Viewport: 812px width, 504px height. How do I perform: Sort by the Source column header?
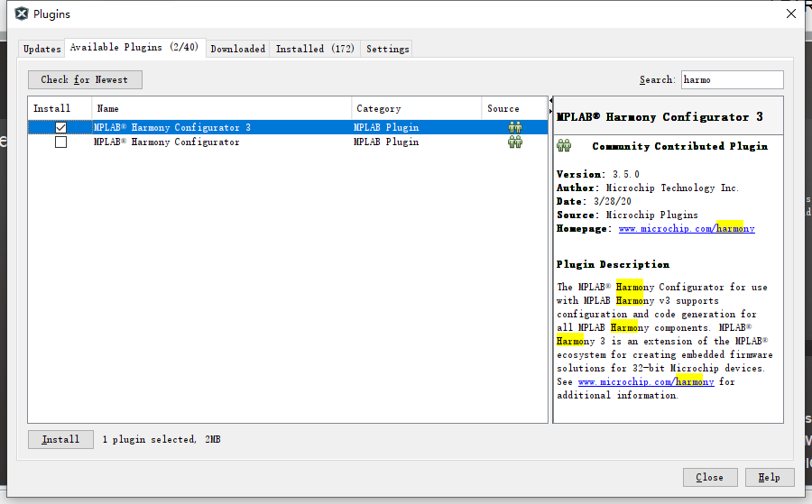pyautogui.click(x=514, y=109)
